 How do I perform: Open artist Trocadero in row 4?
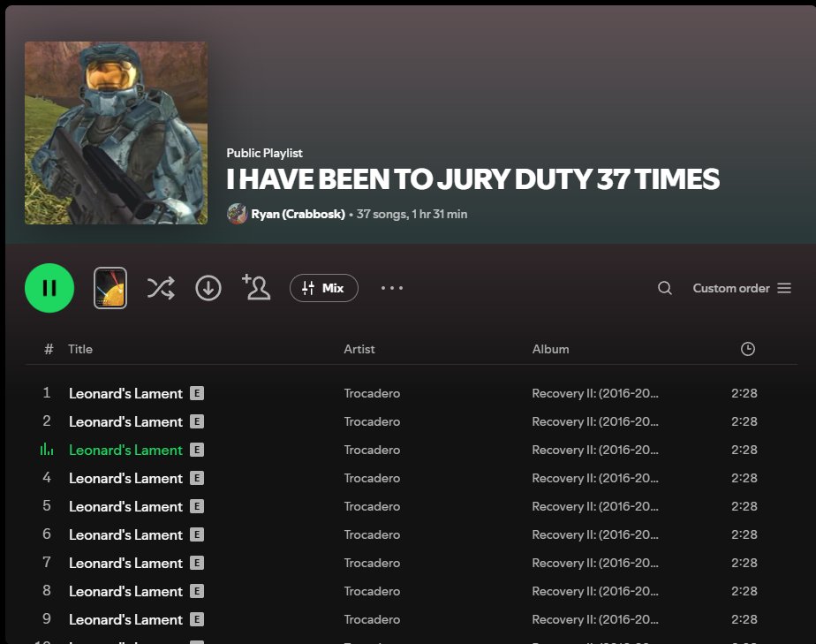pos(372,478)
